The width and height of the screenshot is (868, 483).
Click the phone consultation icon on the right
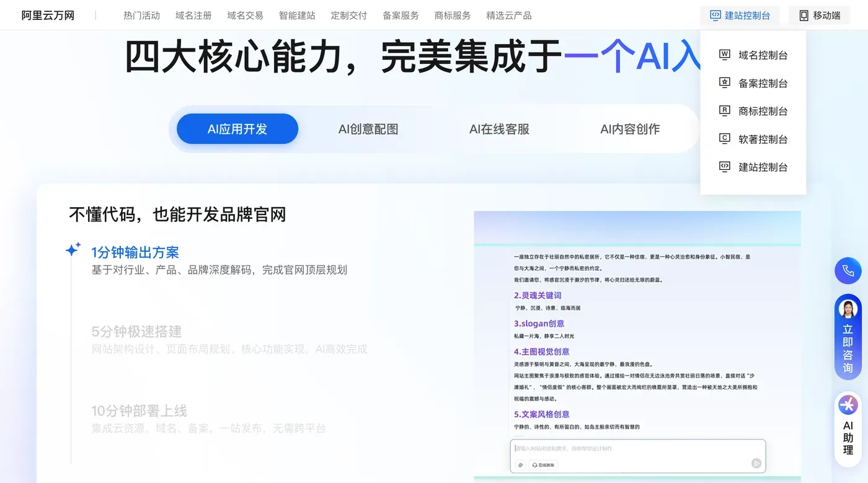click(848, 271)
